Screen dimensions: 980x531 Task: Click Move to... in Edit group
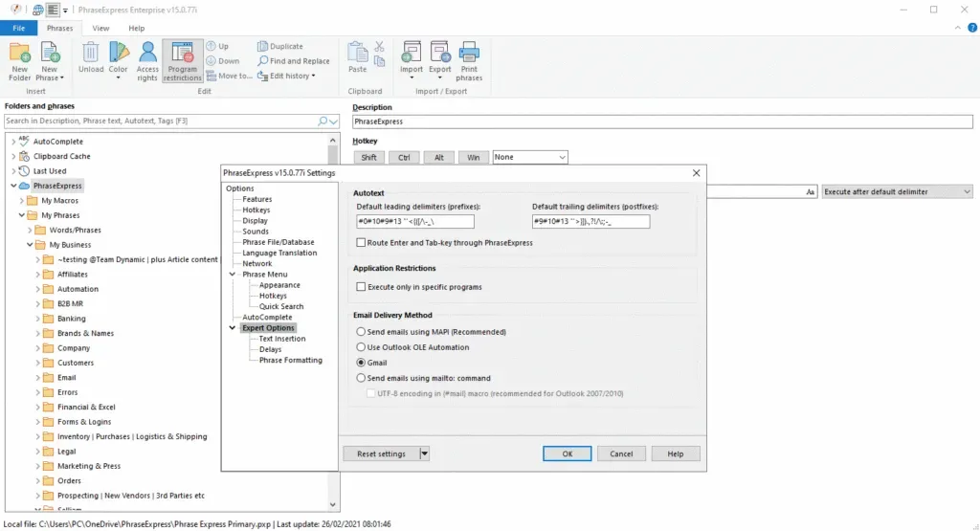[x=229, y=76]
